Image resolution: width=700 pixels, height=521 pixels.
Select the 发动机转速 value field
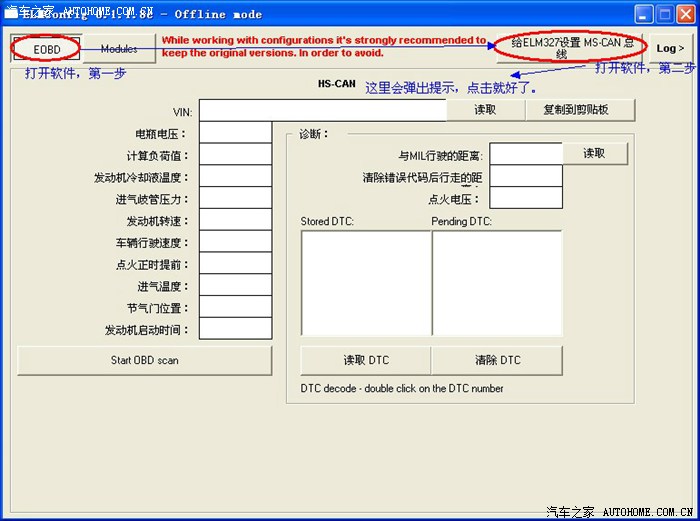click(235, 220)
